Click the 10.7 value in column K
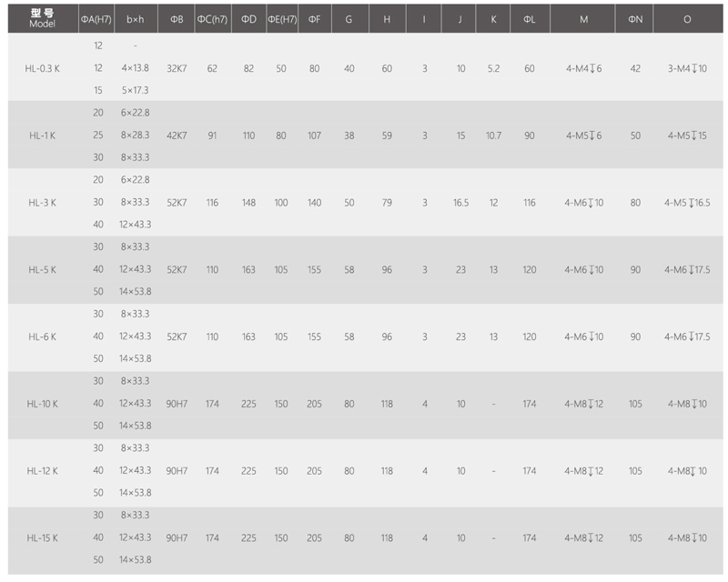The image size is (728, 582). 493,135
